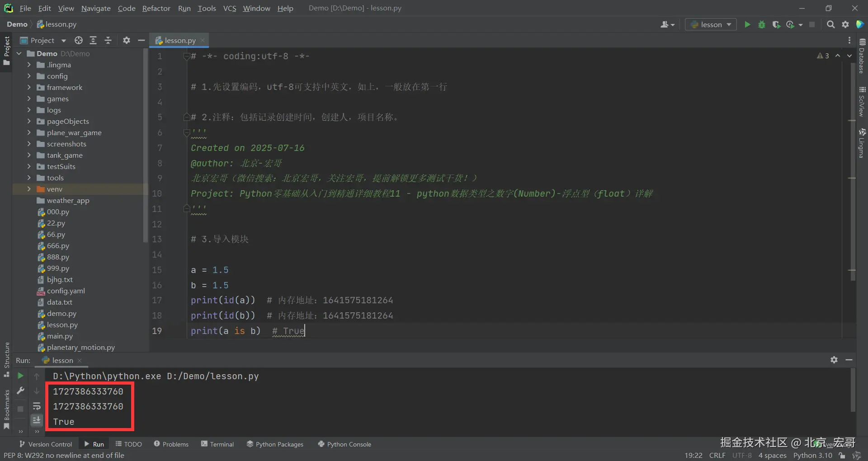Open the Bookmarks tool window
This screenshot has width=868, height=461.
[7, 409]
